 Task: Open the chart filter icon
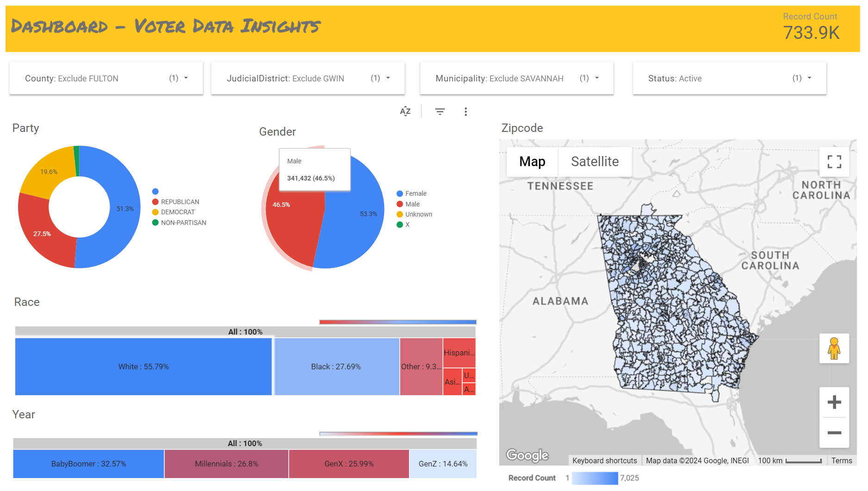440,112
